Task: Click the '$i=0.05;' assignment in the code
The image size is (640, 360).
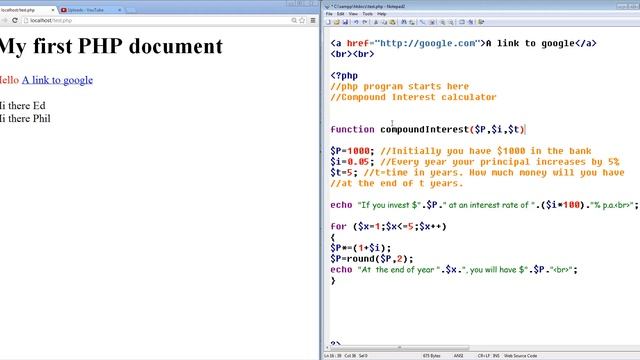Action: click(352, 162)
